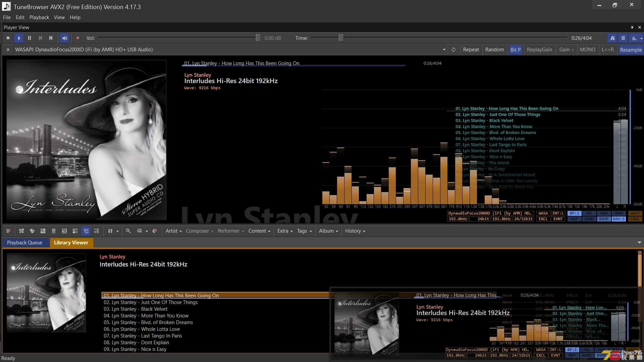Select the thumbnails with details view icon
Image resolution: width=644 pixels, height=362 pixels.
coord(75,231)
